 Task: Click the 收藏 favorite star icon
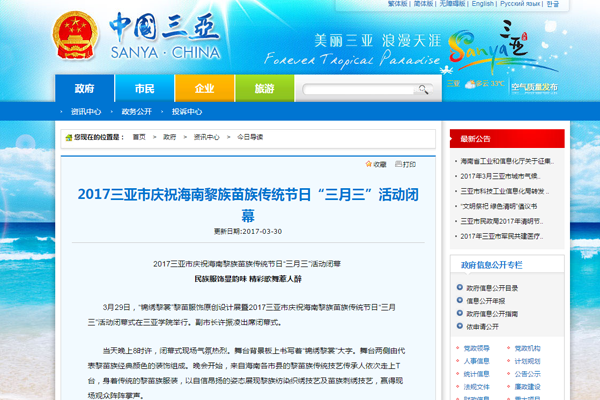pos(365,164)
